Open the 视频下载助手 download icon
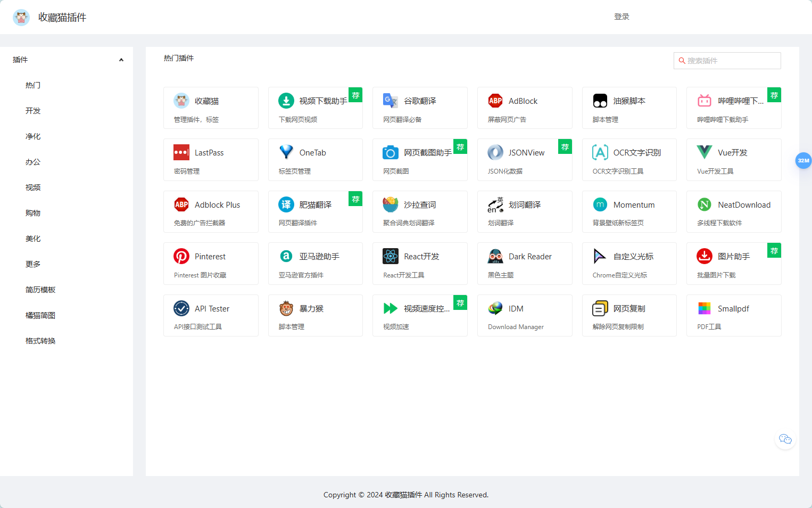The width and height of the screenshot is (812, 508). pos(286,101)
